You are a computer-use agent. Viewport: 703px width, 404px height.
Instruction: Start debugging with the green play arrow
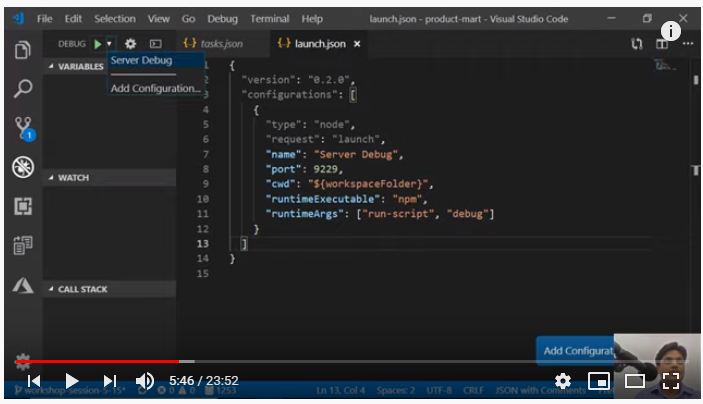point(97,44)
